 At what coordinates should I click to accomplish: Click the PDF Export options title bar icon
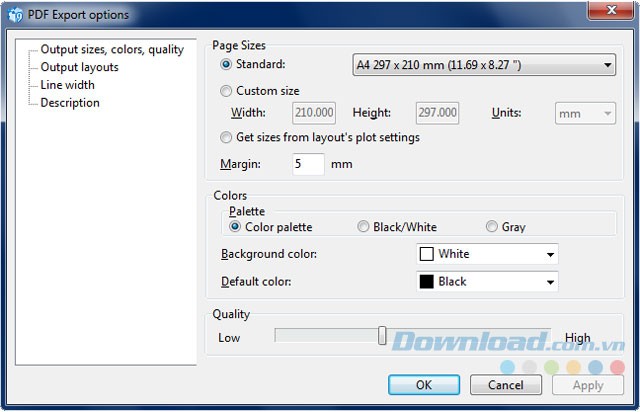(x=16, y=15)
